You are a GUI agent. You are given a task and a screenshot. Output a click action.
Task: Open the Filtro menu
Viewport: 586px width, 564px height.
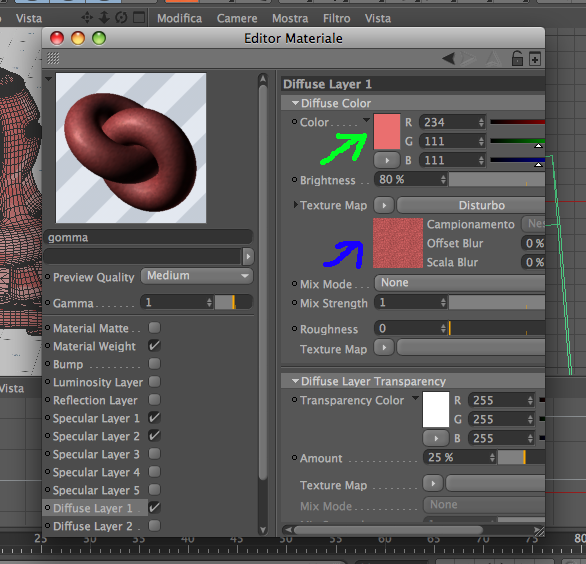[337, 18]
